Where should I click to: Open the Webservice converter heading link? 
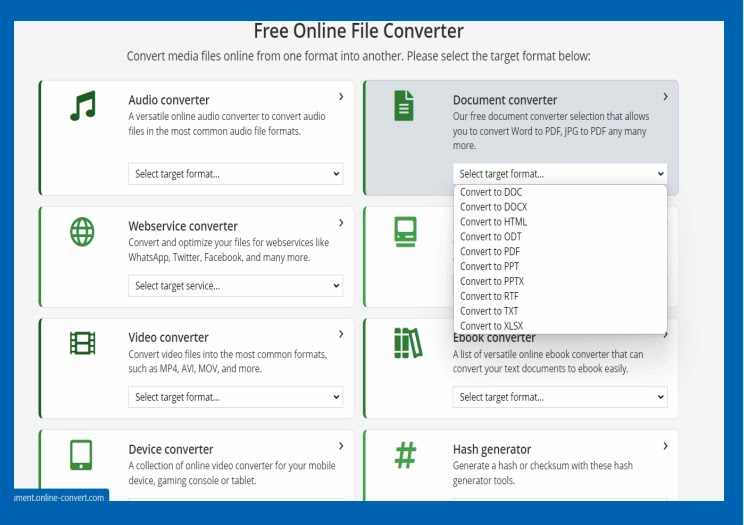click(183, 226)
